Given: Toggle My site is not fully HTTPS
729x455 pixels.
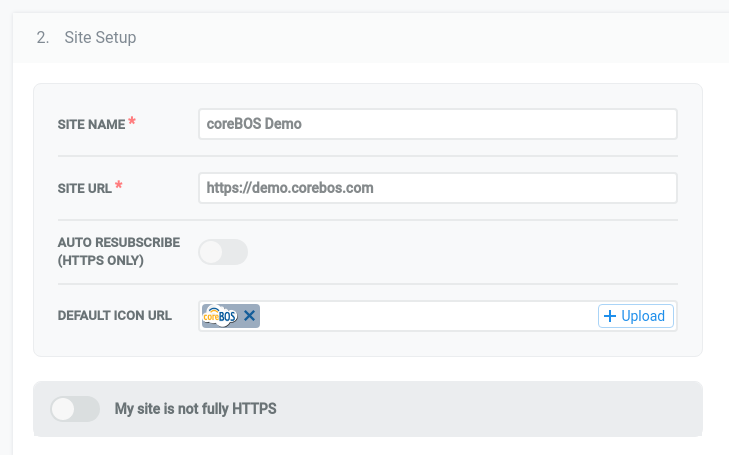Looking at the screenshot, I should [x=75, y=408].
